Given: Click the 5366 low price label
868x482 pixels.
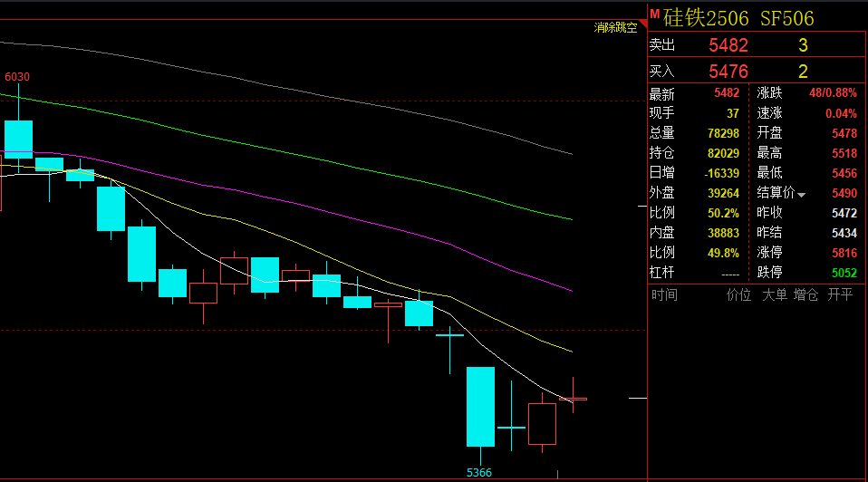Looking at the screenshot, I should (478, 473).
